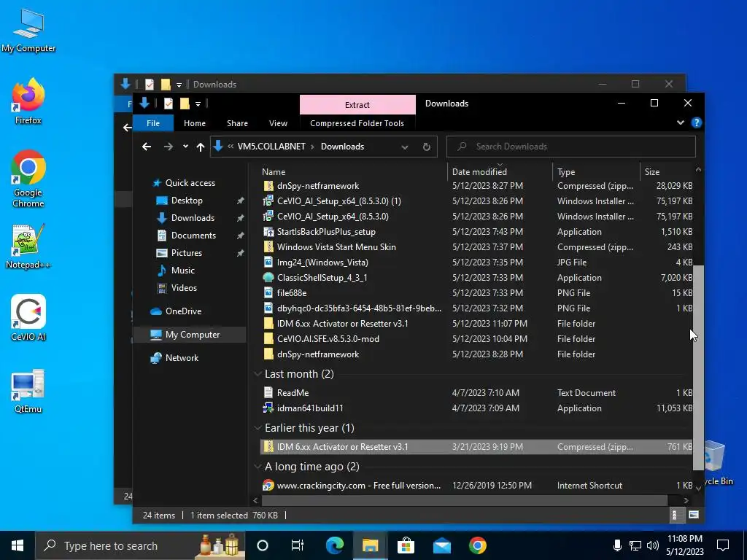The height and width of the screenshot is (560, 747).
Task: Open Microsoft Store from the taskbar
Action: [x=406, y=545]
